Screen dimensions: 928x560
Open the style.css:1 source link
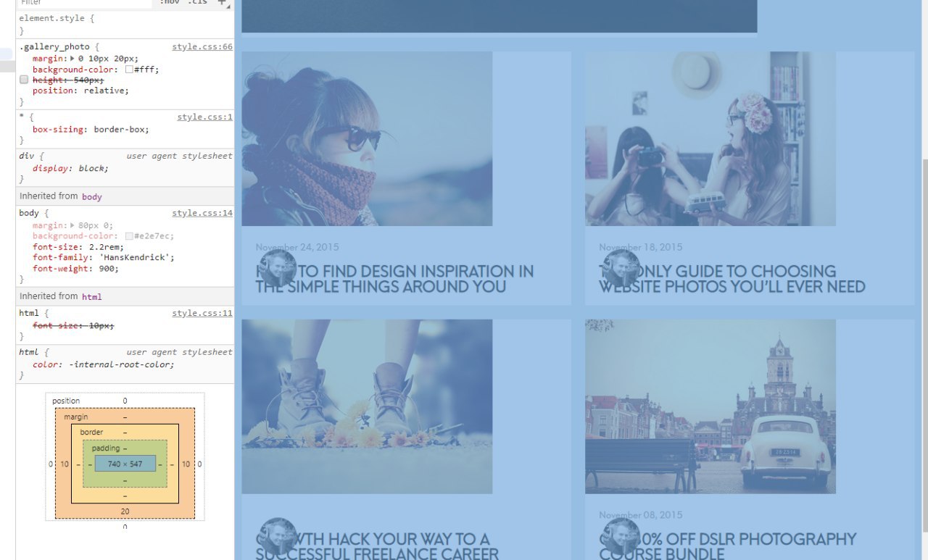click(205, 117)
